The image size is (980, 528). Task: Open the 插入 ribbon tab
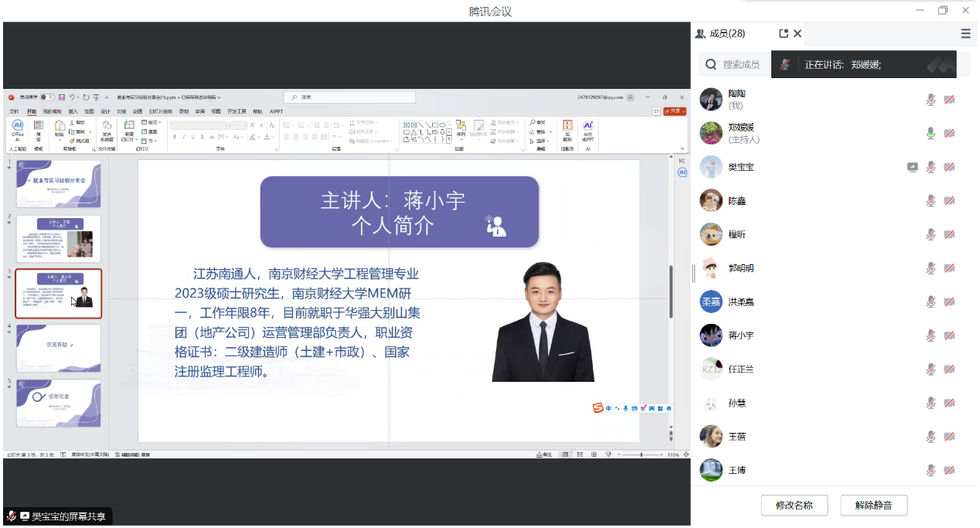tap(73, 111)
